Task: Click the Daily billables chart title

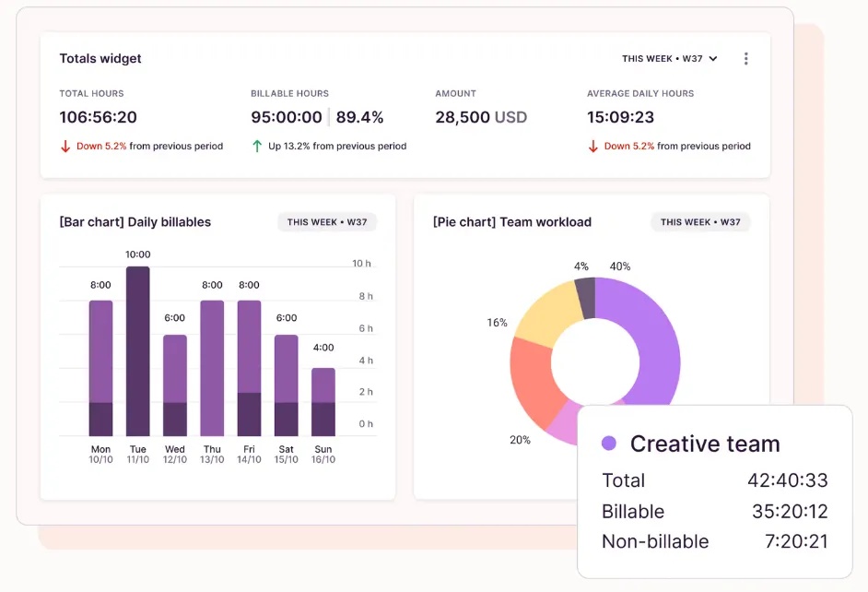Action: pyautogui.click(x=135, y=222)
